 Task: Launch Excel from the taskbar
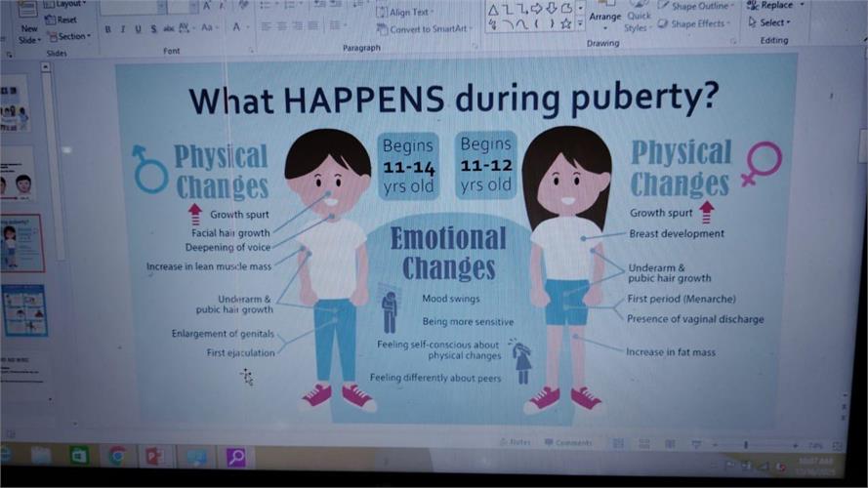click(79, 456)
